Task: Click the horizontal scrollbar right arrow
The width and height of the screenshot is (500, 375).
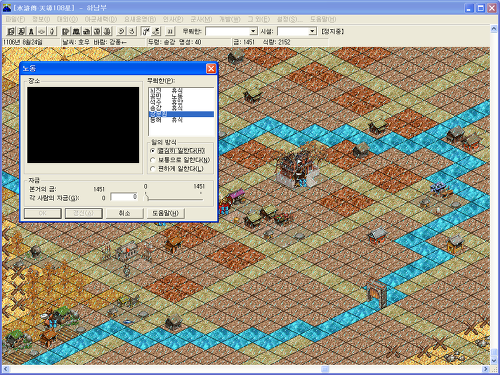Action: click(x=486, y=369)
